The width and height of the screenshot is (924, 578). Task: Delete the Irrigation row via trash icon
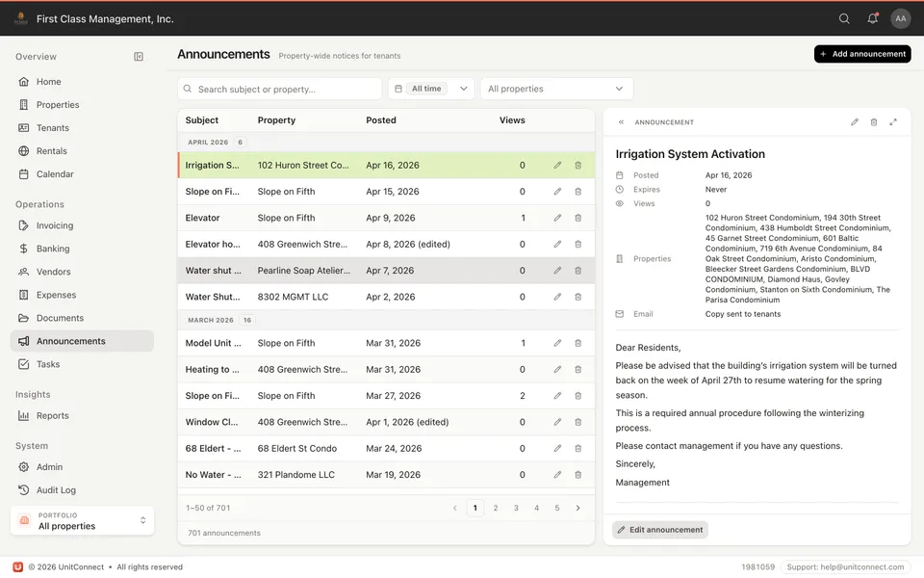[578, 165]
